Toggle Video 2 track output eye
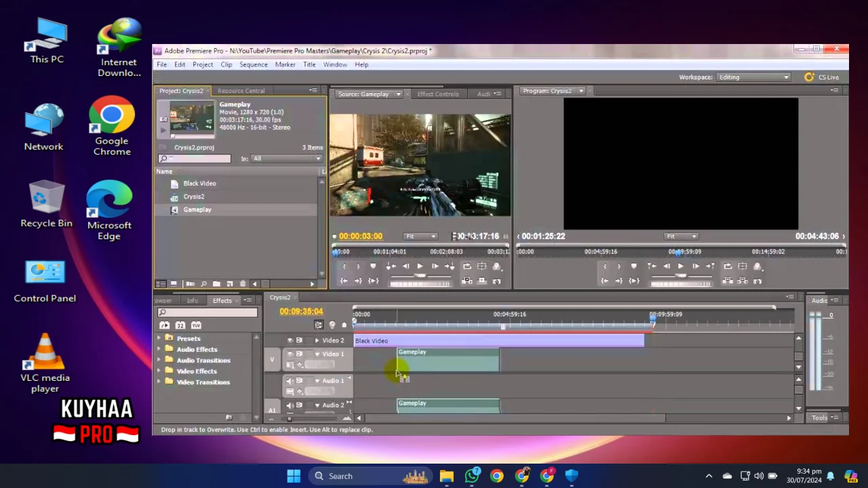 290,340
